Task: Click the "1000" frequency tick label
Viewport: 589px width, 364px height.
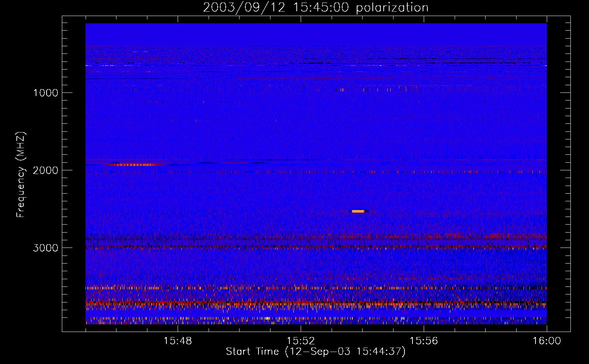Action: tap(46, 93)
